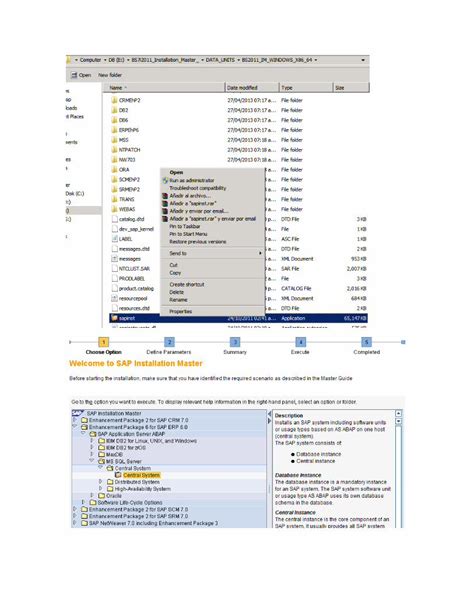The width and height of the screenshot is (474, 613).
Task: Sort files by Date modified column header
Action: (252, 88)
